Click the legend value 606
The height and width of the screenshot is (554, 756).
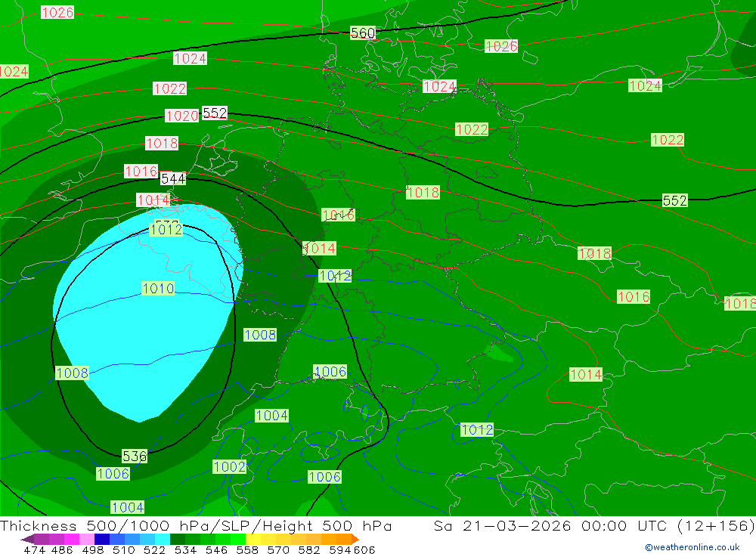[x=364, y=549]
